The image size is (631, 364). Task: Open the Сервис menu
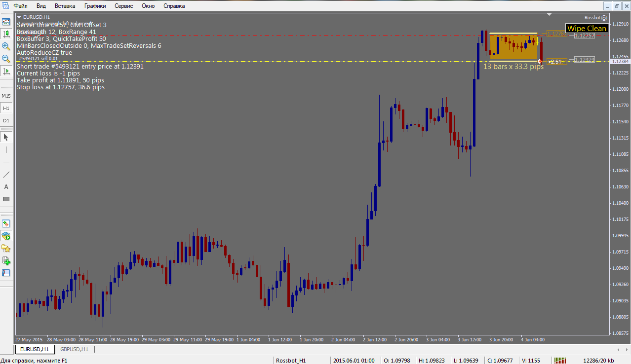pyautogui.click(x=123, y=6)
